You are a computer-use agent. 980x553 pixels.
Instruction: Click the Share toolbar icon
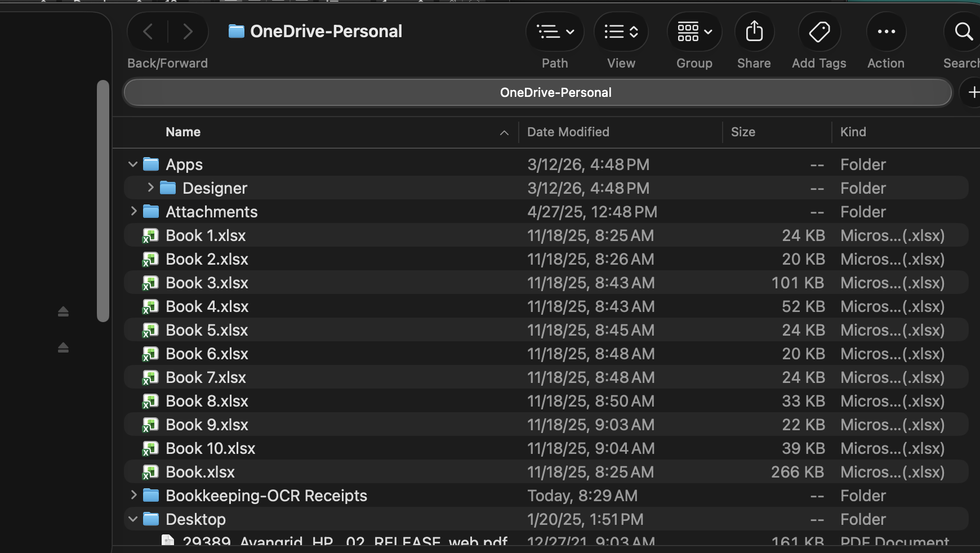click(754, 32)
